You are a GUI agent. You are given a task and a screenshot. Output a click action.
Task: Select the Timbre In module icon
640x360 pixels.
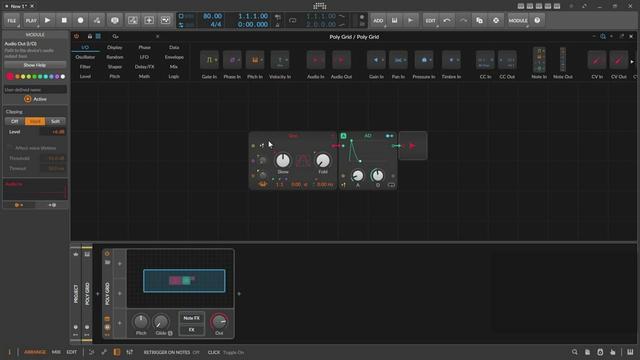click(451, 60)
